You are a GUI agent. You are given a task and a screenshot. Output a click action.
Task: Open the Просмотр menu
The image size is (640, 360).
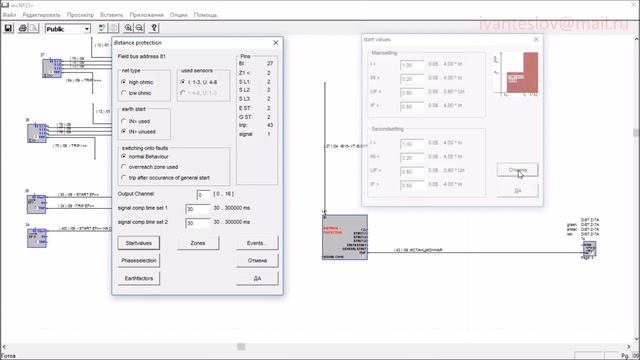tap(80, 15)
